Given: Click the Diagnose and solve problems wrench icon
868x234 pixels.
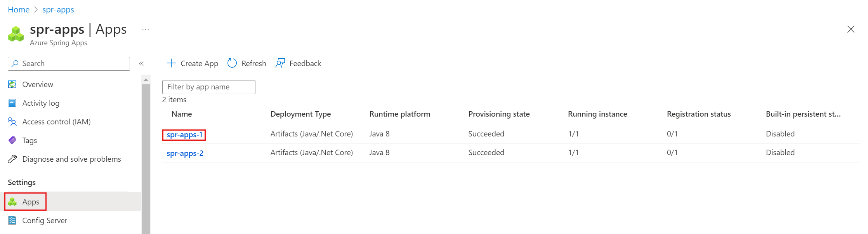Looking at the screenshot, I should click(12, 159).
